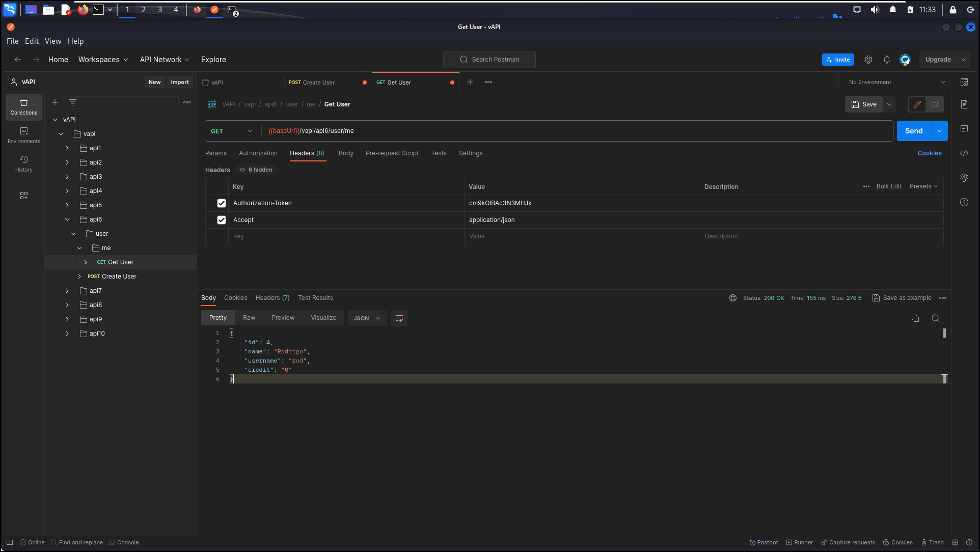Screen dimensions: 980x552
Task: Open notifications bell in Postman header
Action: coord(887,60)
